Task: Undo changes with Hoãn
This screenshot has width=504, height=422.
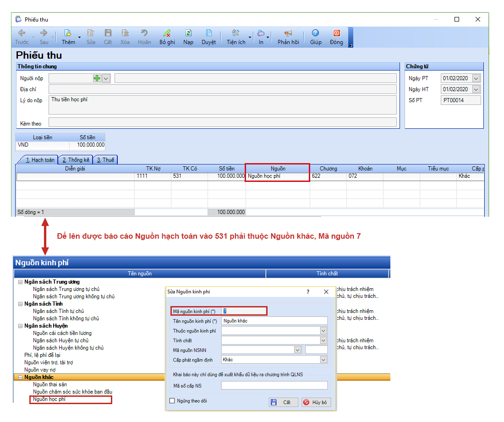Action: 144,37
